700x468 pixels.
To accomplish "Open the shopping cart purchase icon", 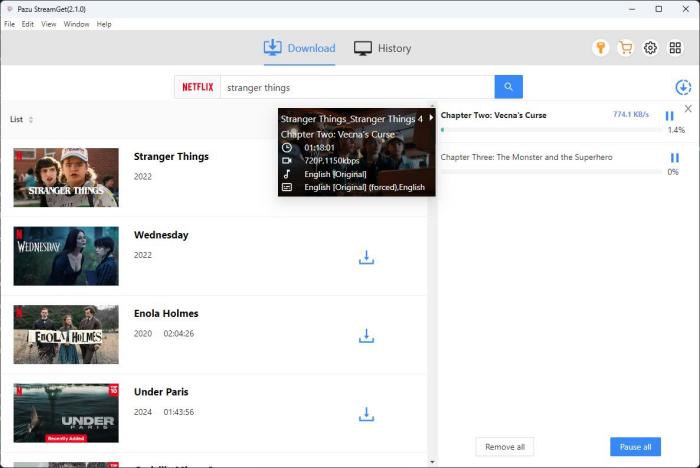I will pos(625,48).
